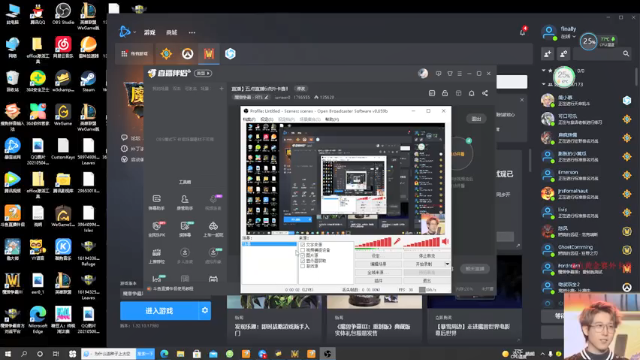Mute the microphone icon in OBS
640x360 pixels.
pos(397,242)
